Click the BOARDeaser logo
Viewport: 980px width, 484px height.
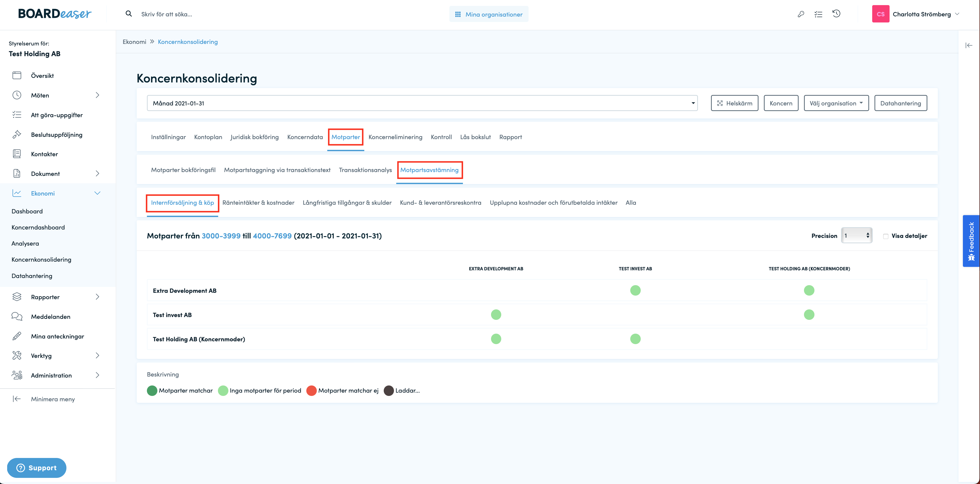pos(55,14)
